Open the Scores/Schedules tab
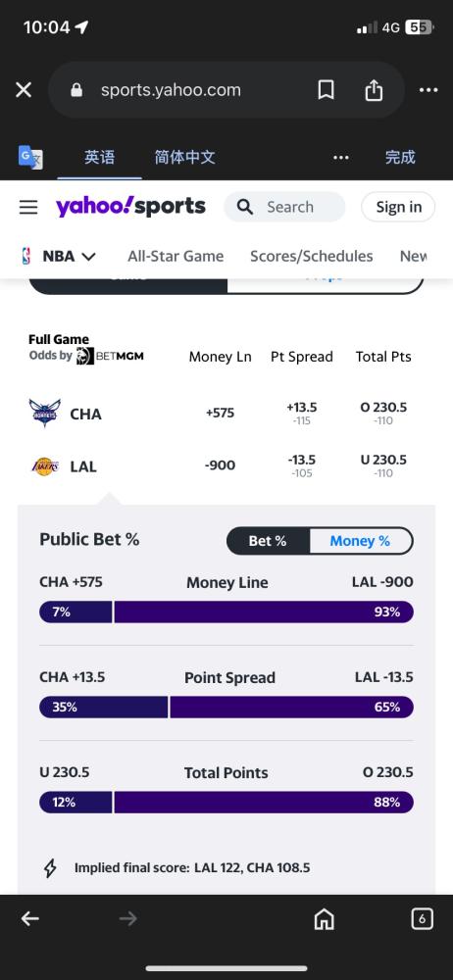 point(312,256)
